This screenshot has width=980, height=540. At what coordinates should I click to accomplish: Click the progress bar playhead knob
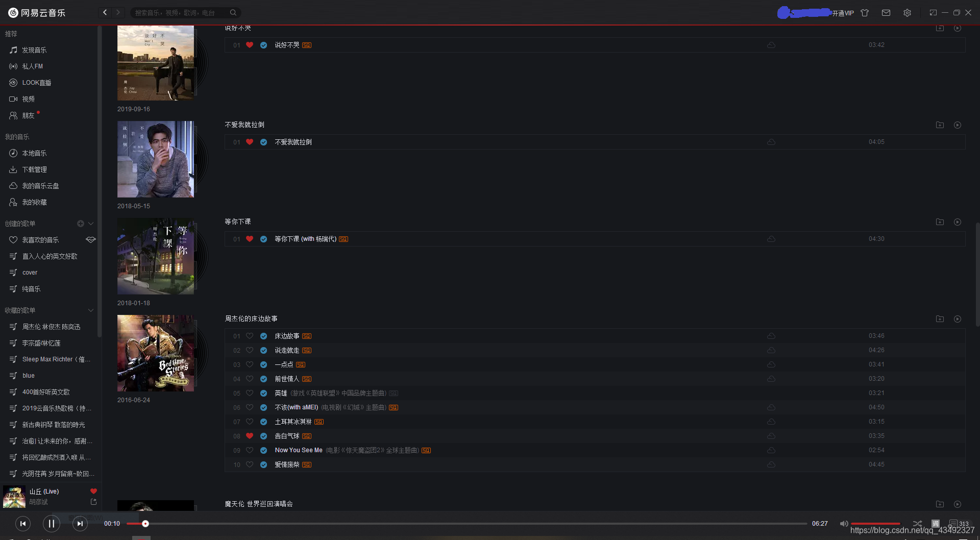(145, 524)
